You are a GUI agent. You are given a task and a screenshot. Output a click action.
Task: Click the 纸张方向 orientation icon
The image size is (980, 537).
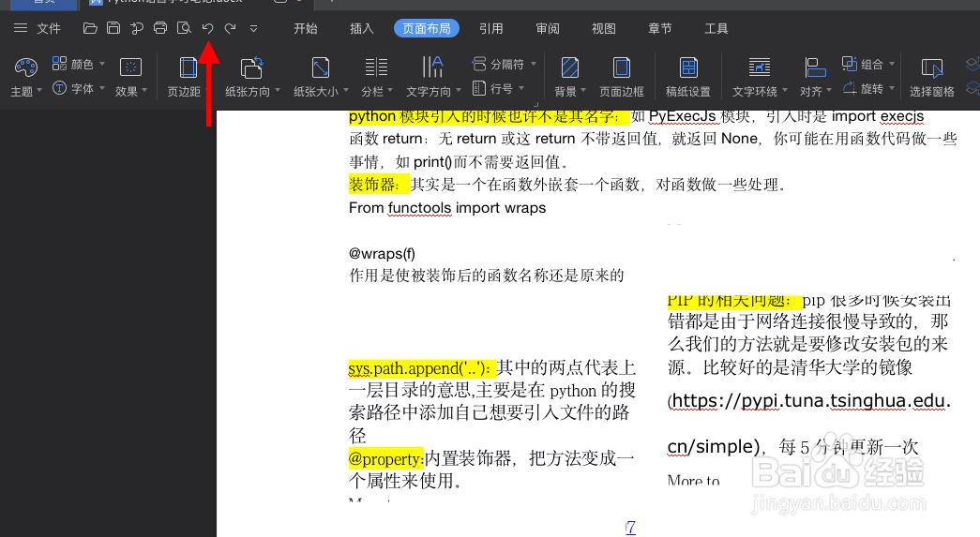point(252,67)
